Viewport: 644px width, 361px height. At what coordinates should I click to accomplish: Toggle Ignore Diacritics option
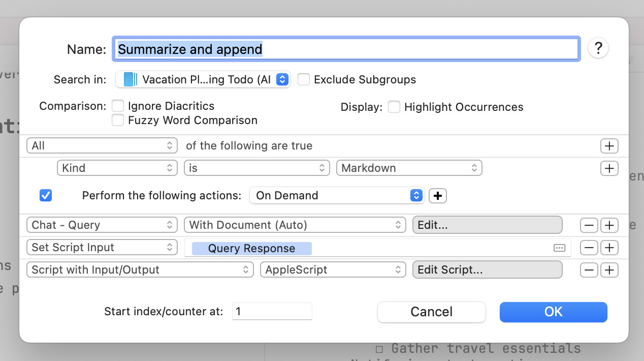click(118, 106)
